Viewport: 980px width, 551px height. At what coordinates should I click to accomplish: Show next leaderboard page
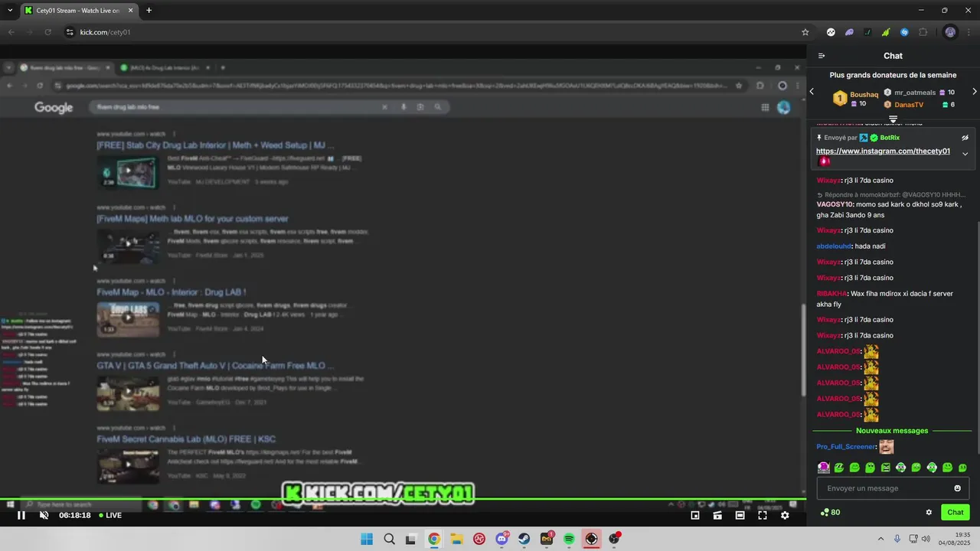coord(974,92)
